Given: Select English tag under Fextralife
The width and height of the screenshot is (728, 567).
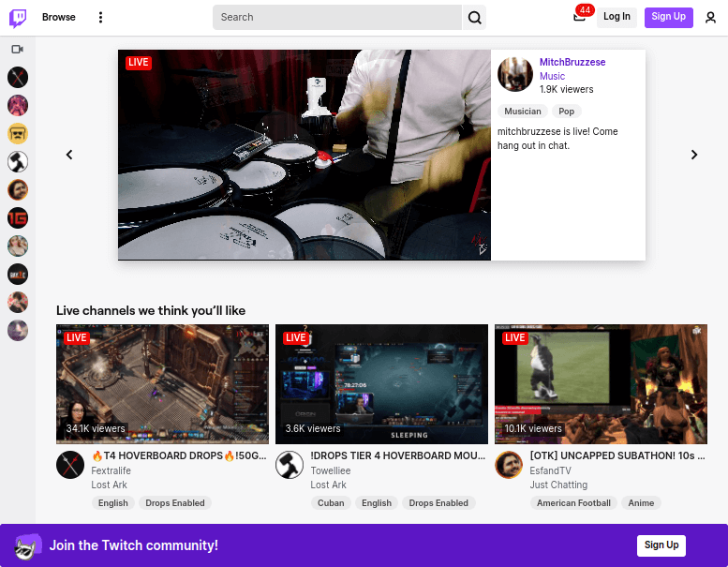Looking at the screenshot, I should 112,503.
